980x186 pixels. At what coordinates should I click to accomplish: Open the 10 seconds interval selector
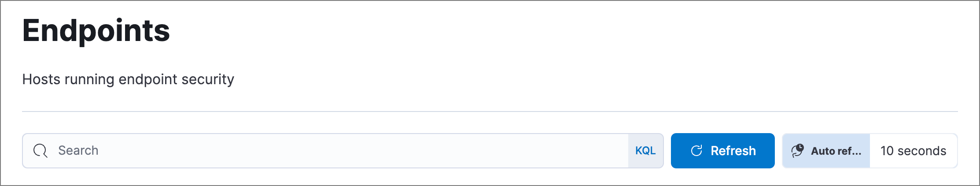913,151
